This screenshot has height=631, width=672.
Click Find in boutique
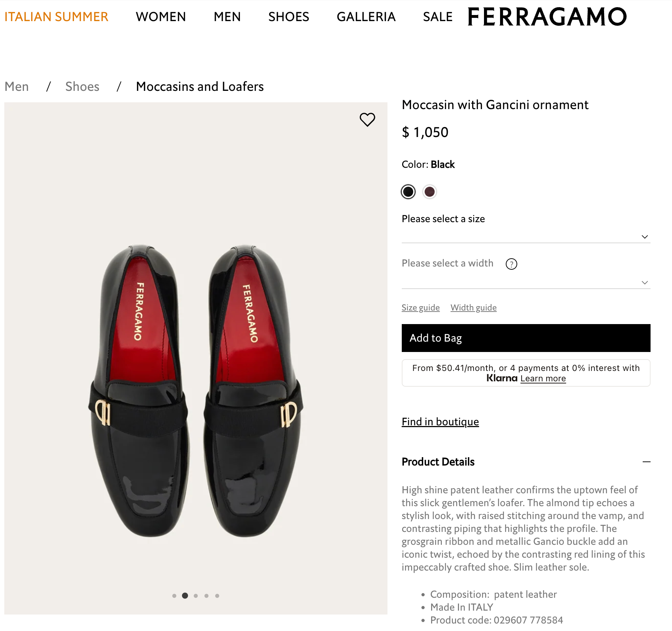[x=440, y=422]
